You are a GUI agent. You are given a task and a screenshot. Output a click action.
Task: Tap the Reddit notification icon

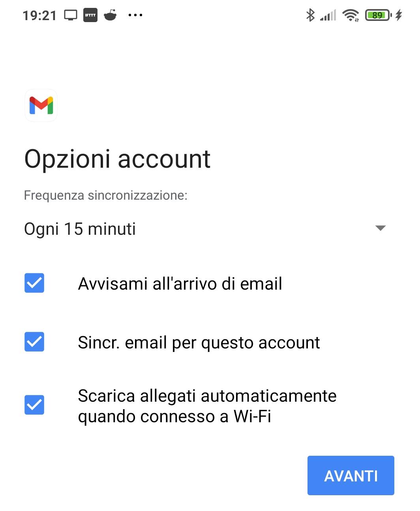(x=110, y=15)
